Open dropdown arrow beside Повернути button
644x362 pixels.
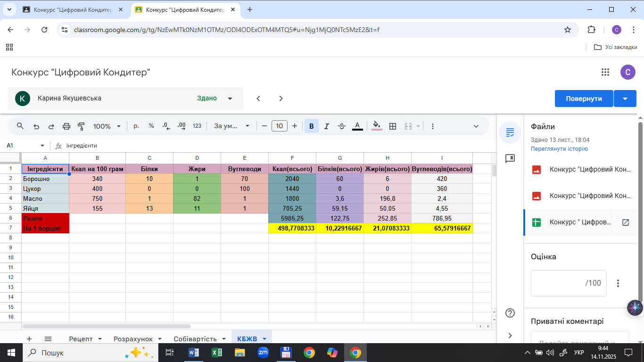click(625, 99)
